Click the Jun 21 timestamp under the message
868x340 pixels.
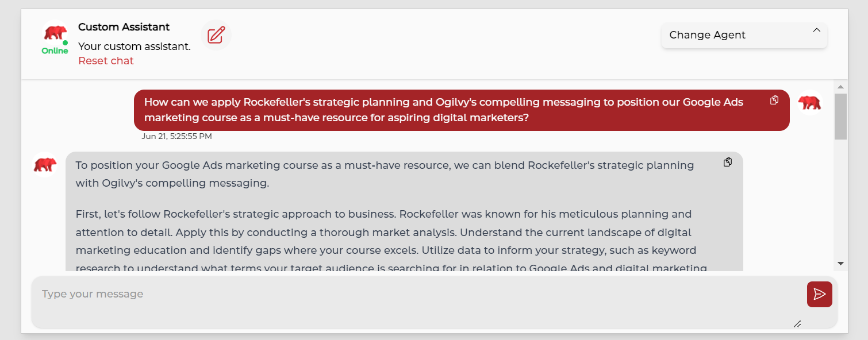[x=176, y=137]
